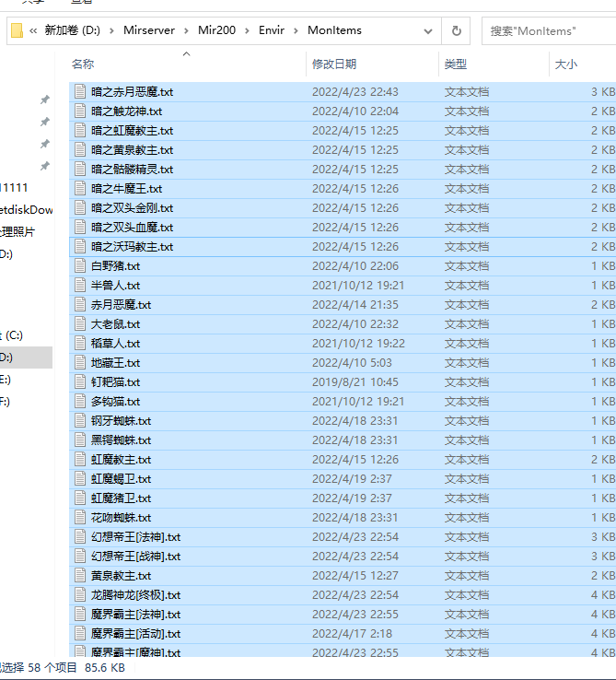Sort by the 类型 column header
The width and height of the screenshot is (616, 680).
coord(456,64)
